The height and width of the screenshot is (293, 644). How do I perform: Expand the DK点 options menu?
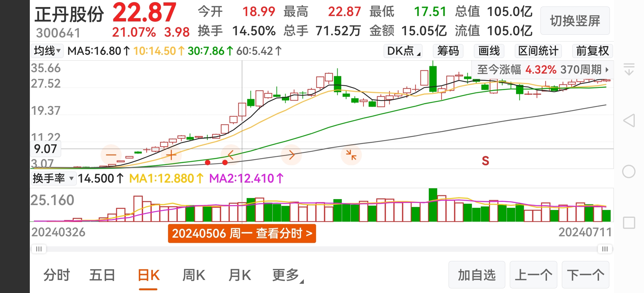[x=403, y=51]
